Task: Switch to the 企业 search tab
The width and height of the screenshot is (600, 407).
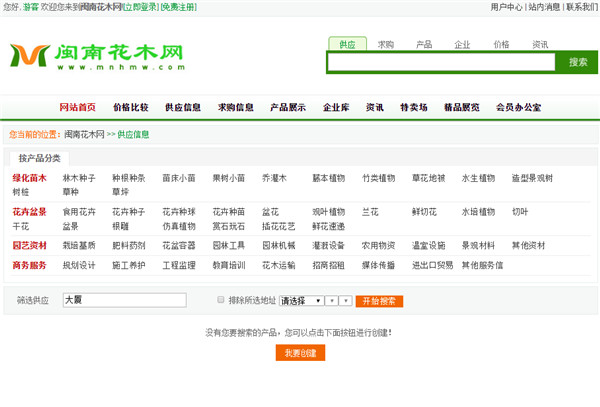Action: [462, 44]
